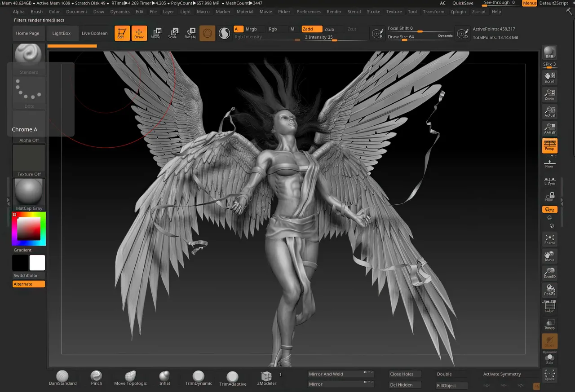Select the Move view icon in right shelf

[x=549, y=256]
